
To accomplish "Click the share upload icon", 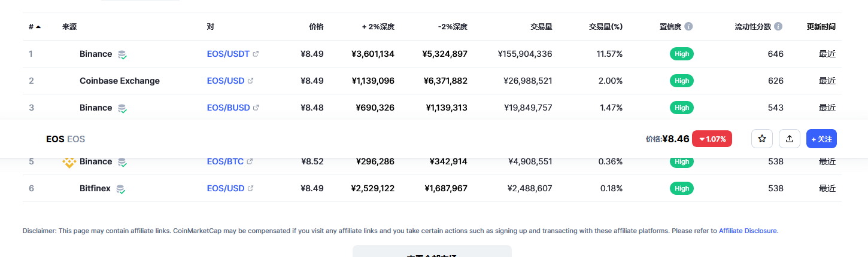I will coord(790,139).
